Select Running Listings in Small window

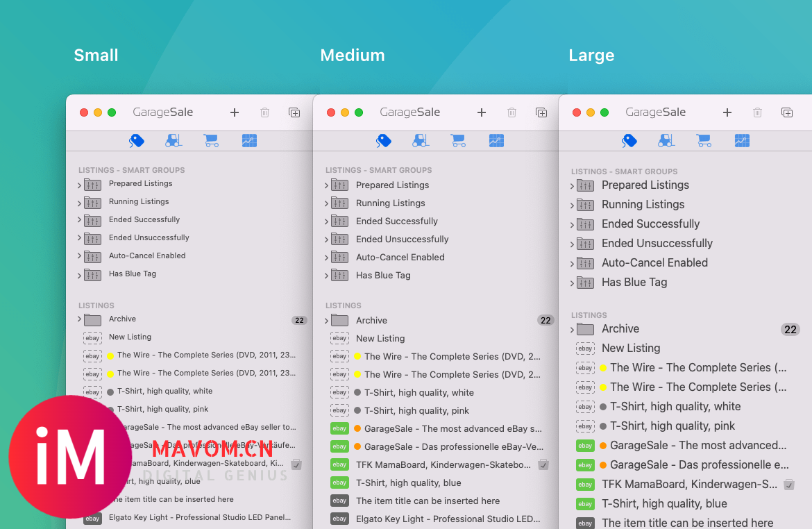coord(139,201)
